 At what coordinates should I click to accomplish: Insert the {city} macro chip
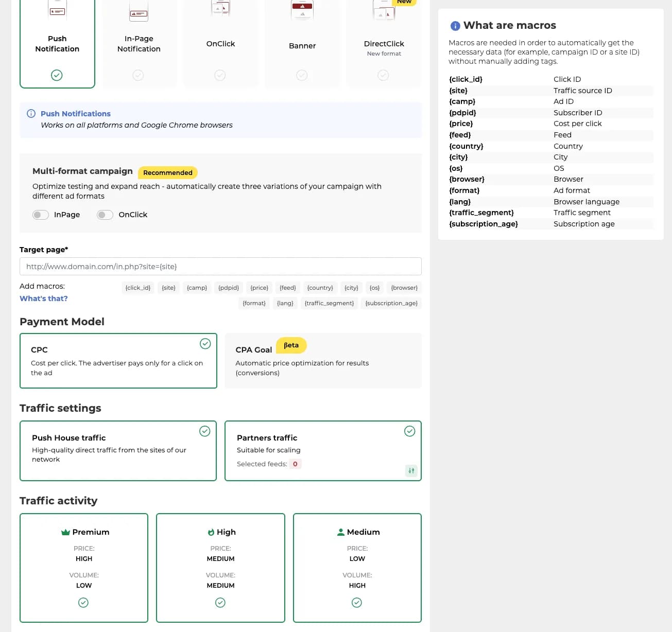click(351, 288)
